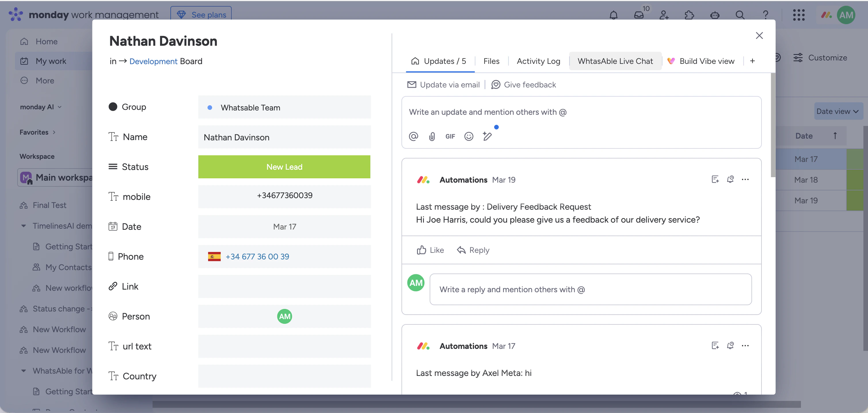The height and width of the screenshot is (413, 868).
Task: Open search everything magnifier
Action: click(x=740, y=15)
